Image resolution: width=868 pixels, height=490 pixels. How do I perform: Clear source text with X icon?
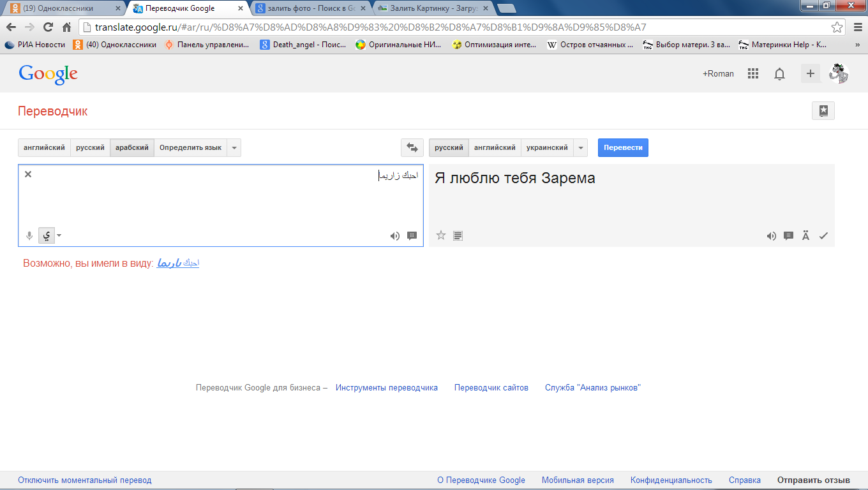click(28, 174)
